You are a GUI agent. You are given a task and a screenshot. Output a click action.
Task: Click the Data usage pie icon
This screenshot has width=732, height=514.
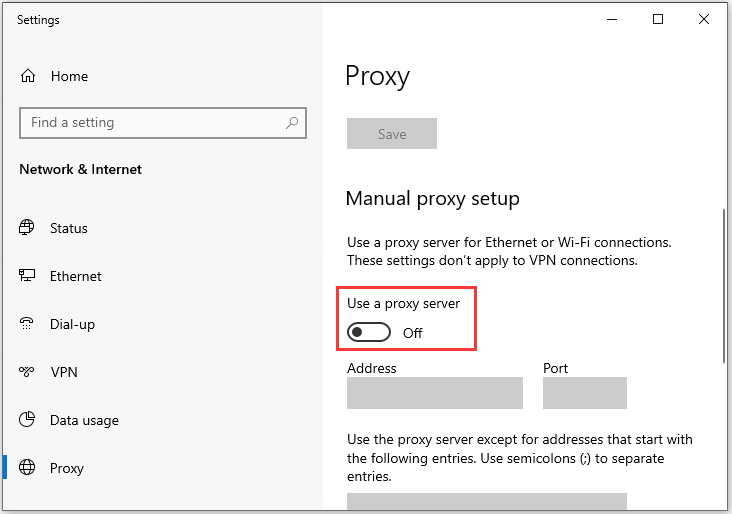[x=27, y=419]
